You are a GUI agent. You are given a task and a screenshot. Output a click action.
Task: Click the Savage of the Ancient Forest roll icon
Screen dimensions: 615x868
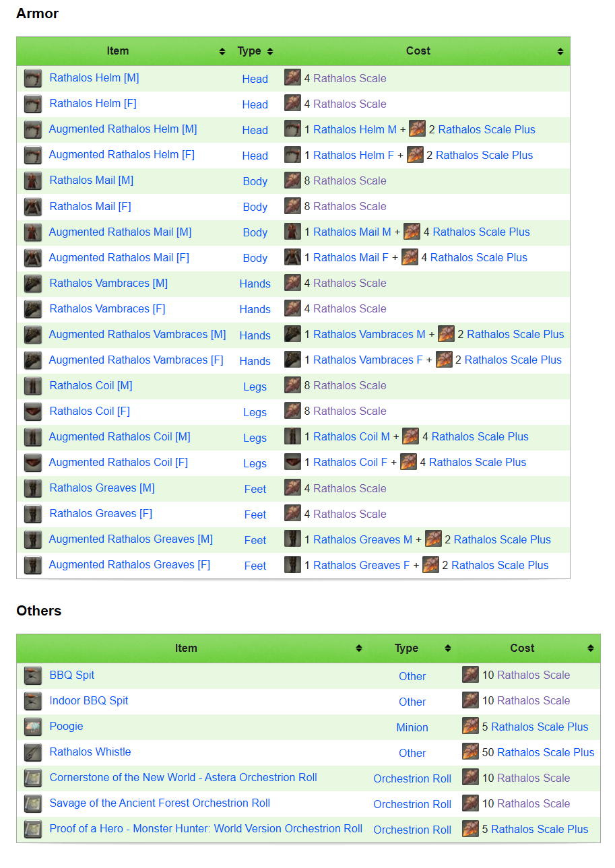[x=33, y=803]
